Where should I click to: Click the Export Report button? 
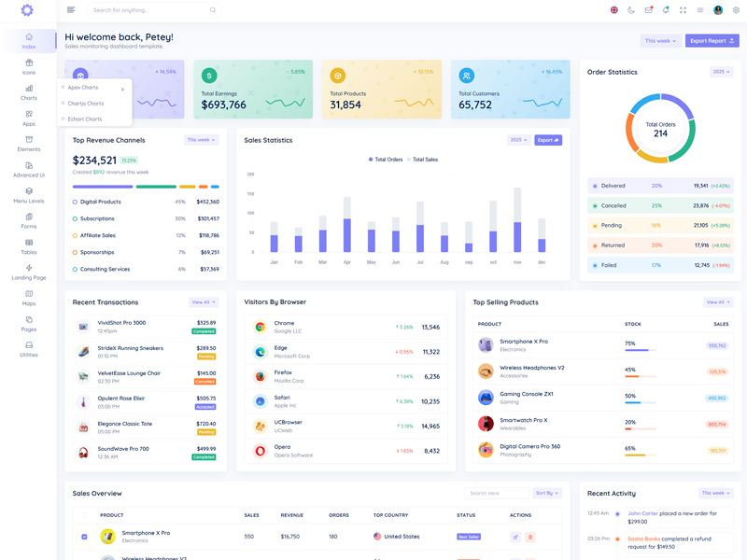click(712, 41)
